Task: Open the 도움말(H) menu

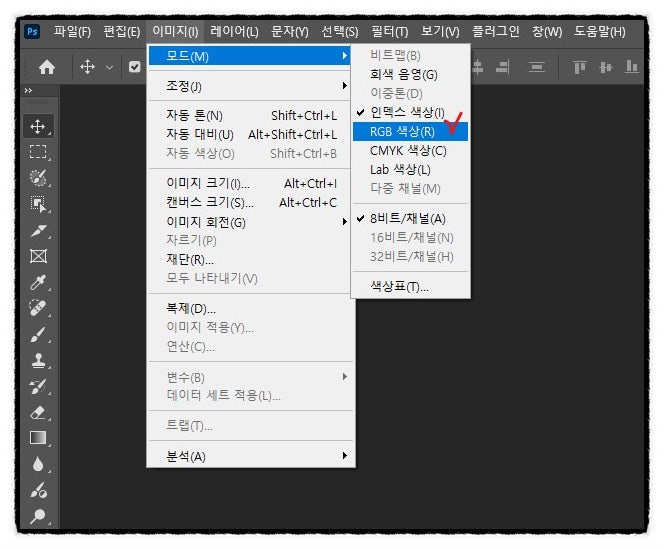Action: [x=600, y=32]
